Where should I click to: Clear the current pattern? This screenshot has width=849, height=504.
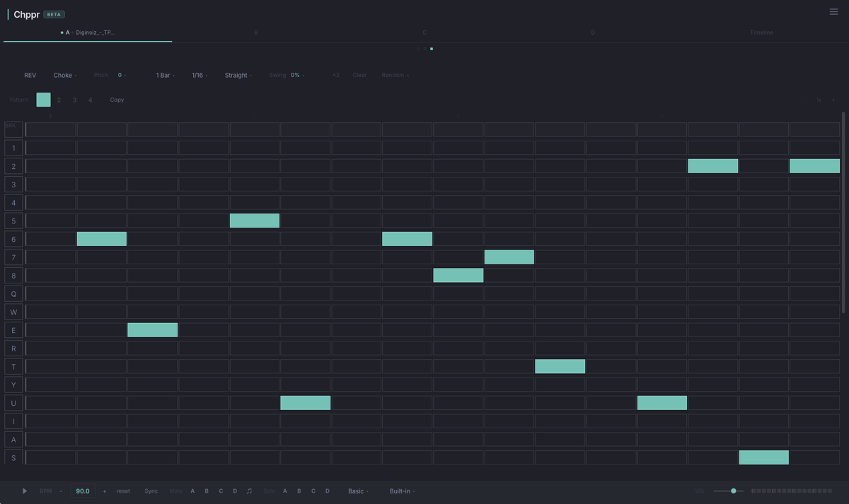[359, 75]
